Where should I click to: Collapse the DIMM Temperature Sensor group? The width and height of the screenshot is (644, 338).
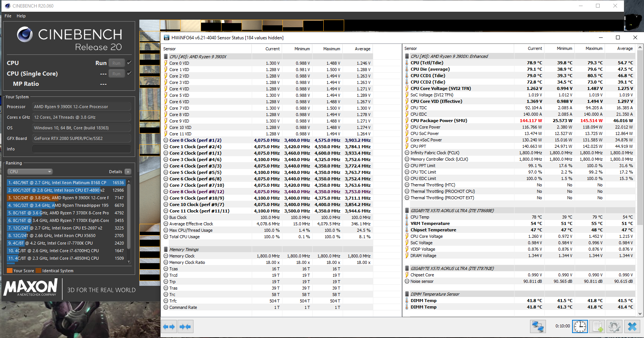pyautogui.click(x=407, y=294)
